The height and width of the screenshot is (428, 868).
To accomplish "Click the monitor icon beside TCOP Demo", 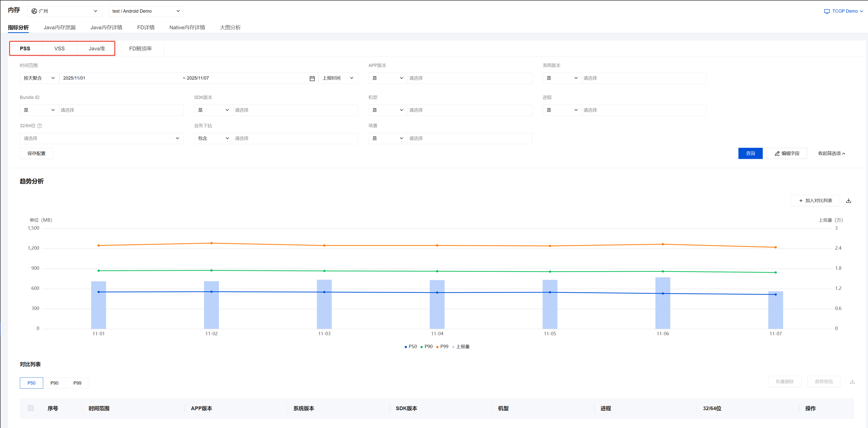I will point(827,11).
